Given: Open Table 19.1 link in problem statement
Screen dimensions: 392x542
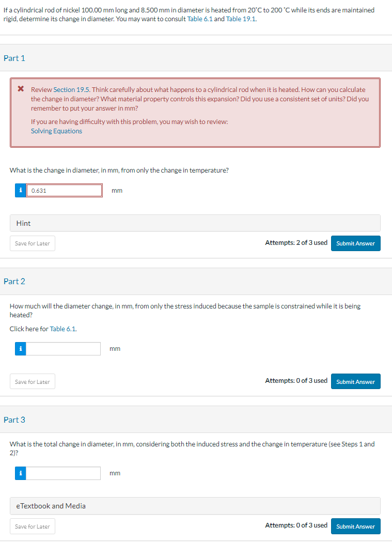Looking at the screenshot, I should 241,19.
